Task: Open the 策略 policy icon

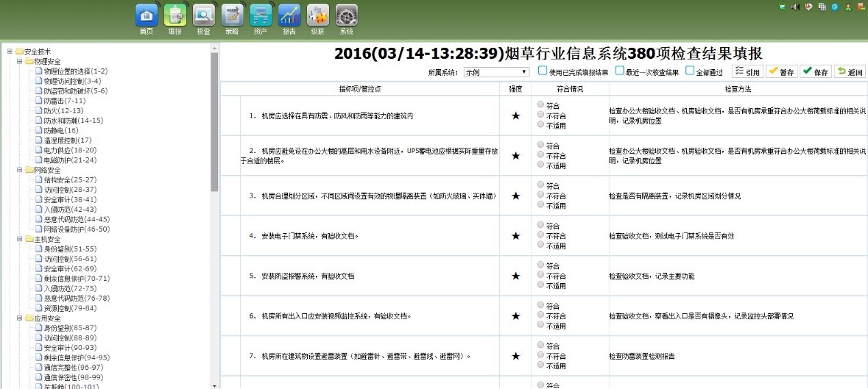Action: pos(233,16)
